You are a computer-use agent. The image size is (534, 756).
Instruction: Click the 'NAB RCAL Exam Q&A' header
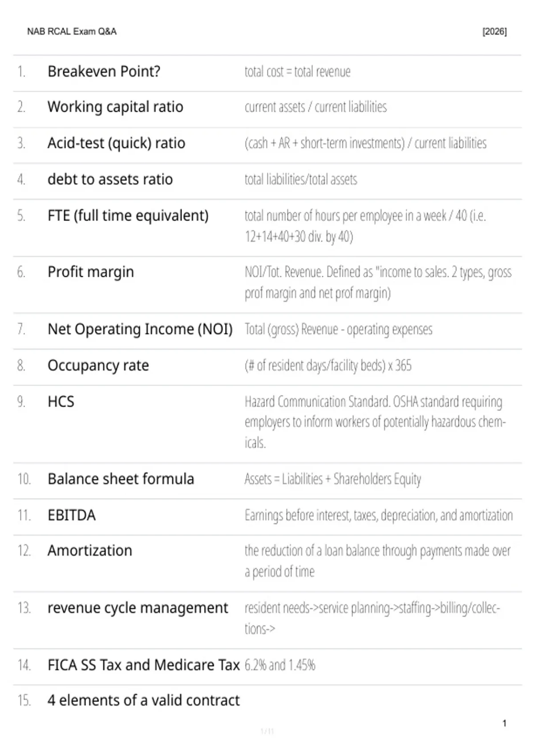pos(72,32)
